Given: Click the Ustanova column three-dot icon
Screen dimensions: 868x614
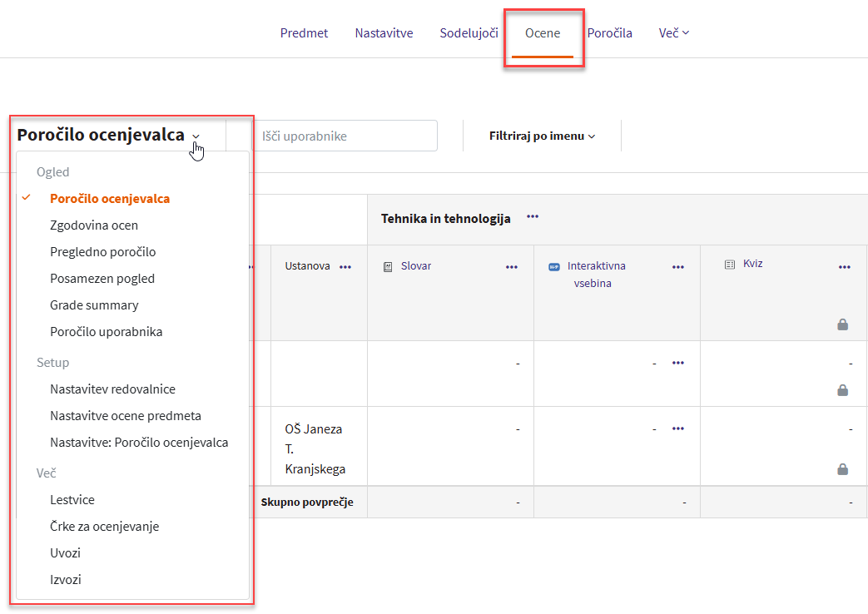Looking at the screenshot, I should (345, 267).
